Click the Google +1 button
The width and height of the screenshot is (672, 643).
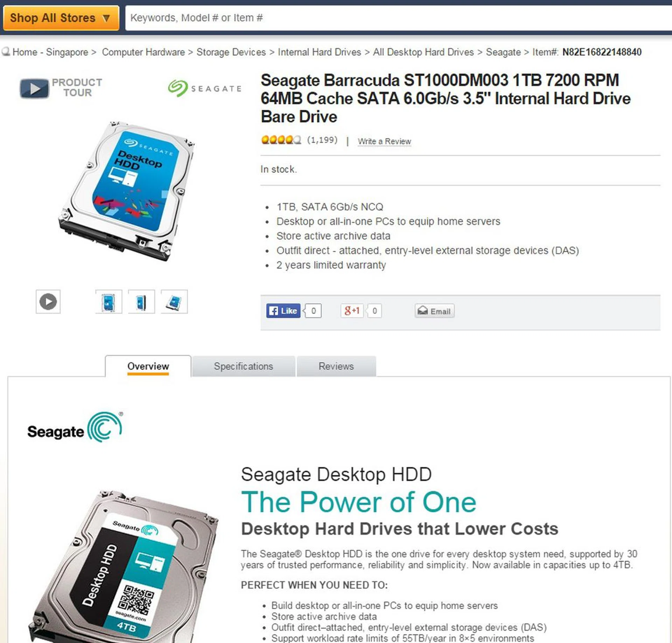coord(352,310)
